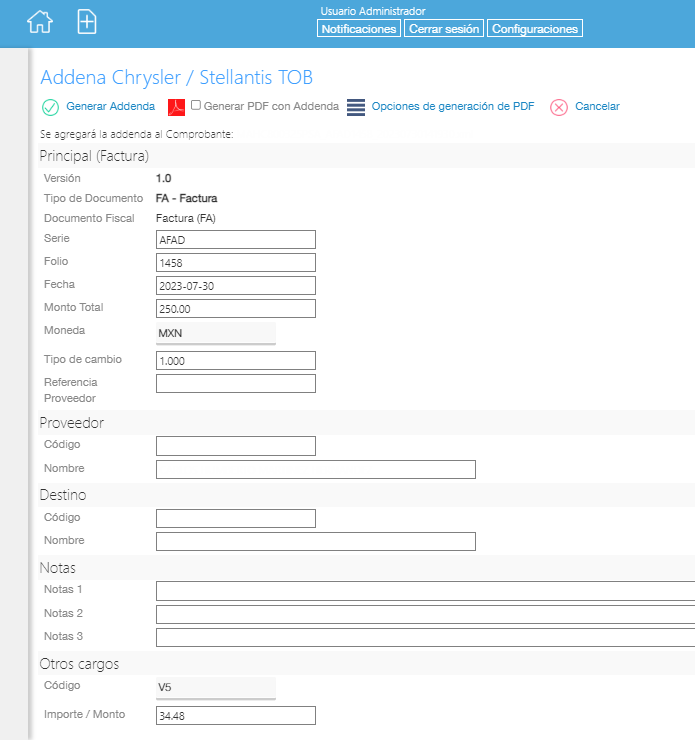This screenshot has width=695, height=740.
Task: Enable Generar PDF con Addenda checkbox
Action: (196, 105)
